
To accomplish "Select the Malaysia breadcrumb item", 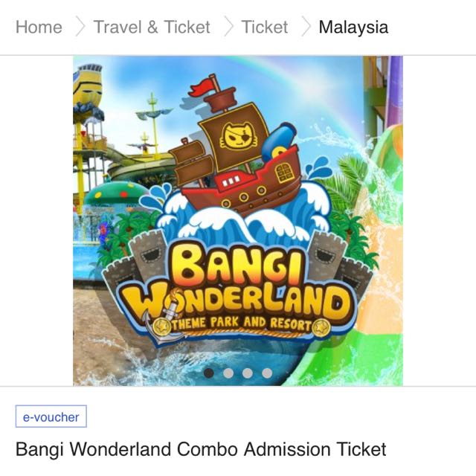I will pyautogui.click(x=353, y=27).
